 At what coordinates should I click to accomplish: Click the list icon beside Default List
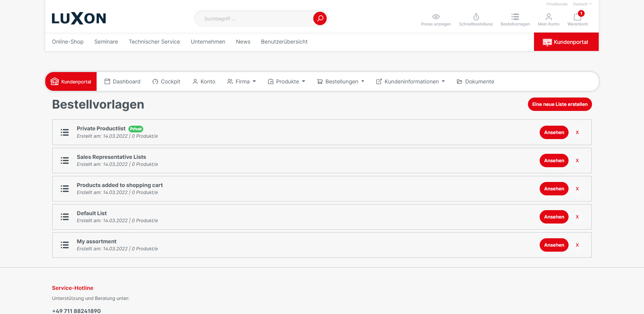pos(65,217)
